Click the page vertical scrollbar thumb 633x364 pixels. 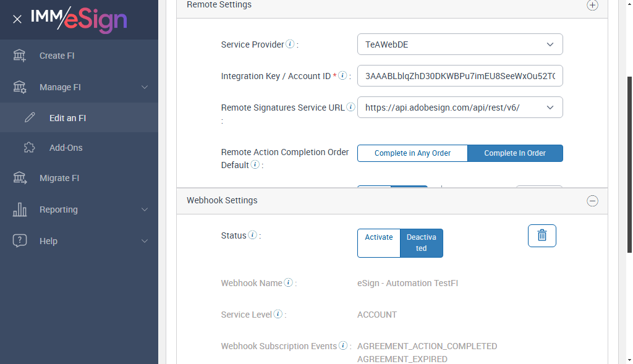(x=629, y=164)
